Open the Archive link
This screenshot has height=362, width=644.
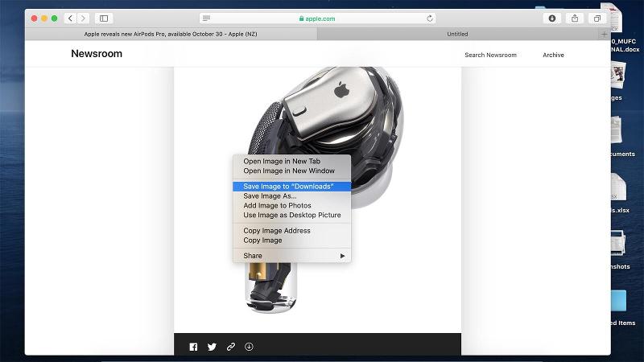click(553, 55)
